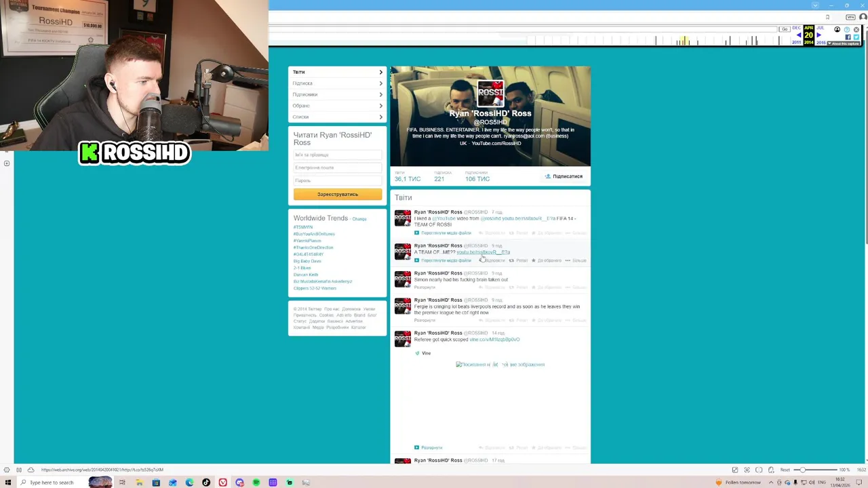Click Change link beside Worldwide Trends

(x=359, y=219)
